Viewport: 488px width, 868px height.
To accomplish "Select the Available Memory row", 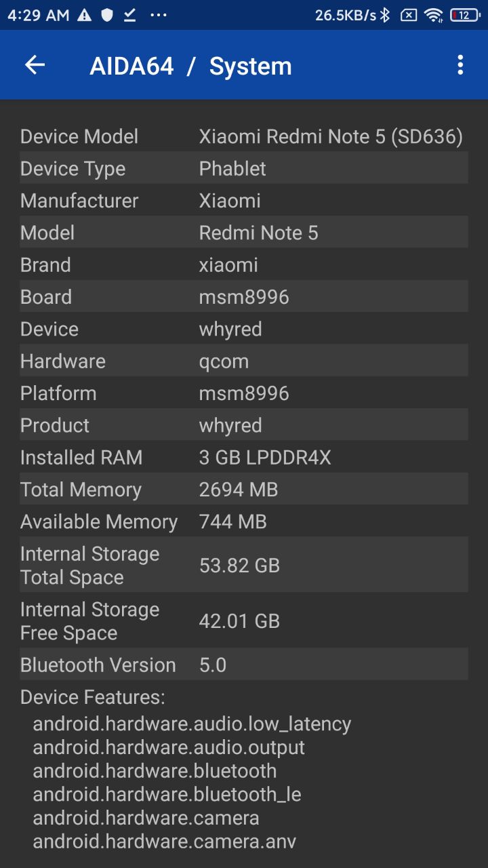I will pyautogui.click(x=244, y=521).
